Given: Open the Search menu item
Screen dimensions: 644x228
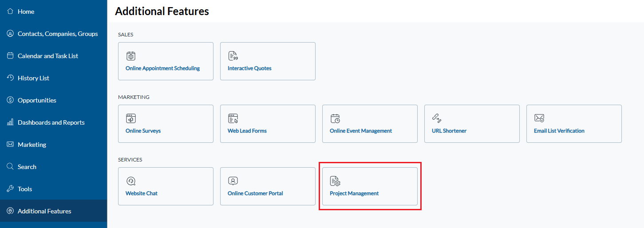Looking at the screenshot, I should click(x=53, y=167).
